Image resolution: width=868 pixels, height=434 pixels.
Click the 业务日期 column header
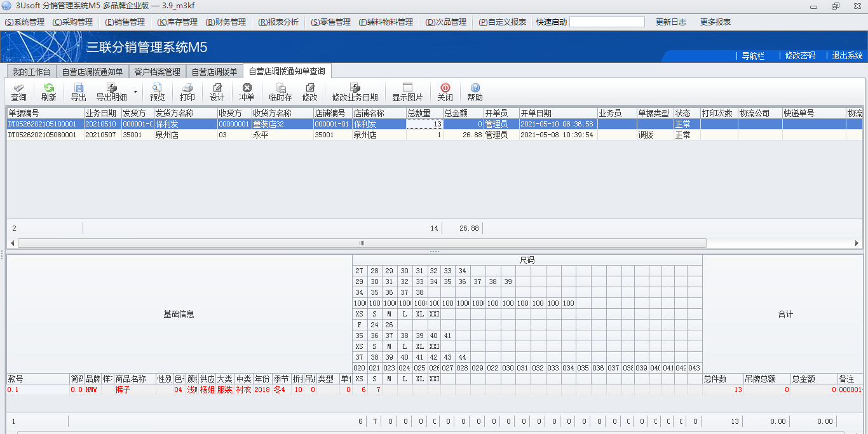[102, 113]
